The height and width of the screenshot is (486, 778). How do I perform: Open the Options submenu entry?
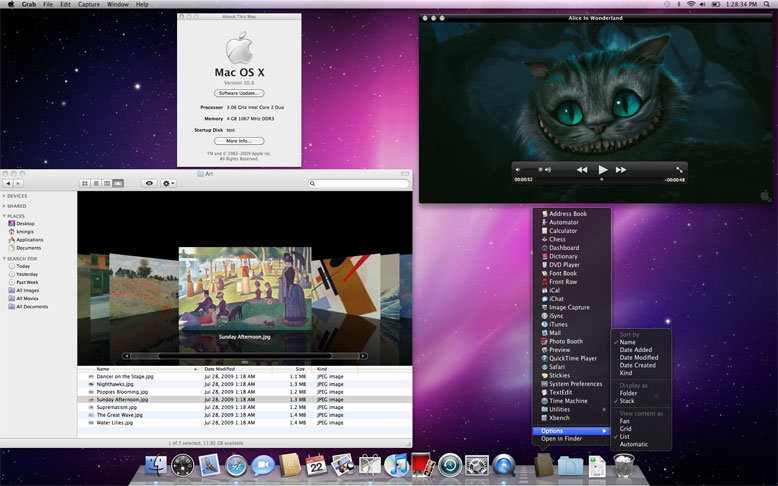tap(571, 431)
